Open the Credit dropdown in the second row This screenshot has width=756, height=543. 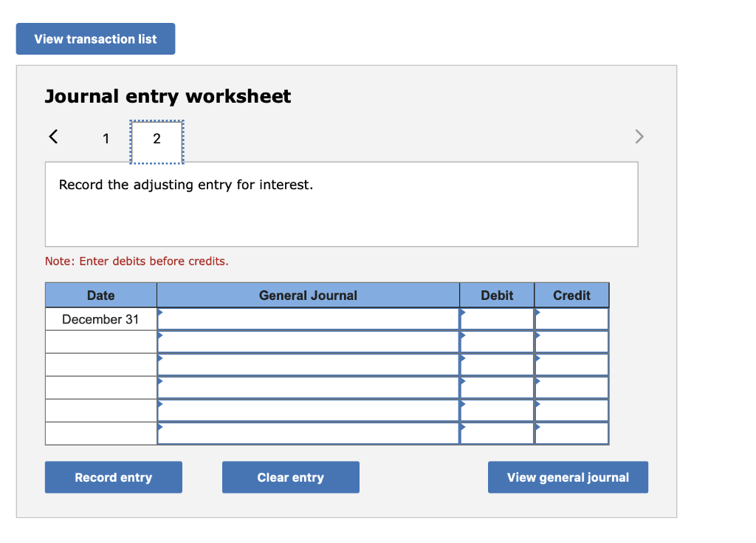tap(571, 341)
